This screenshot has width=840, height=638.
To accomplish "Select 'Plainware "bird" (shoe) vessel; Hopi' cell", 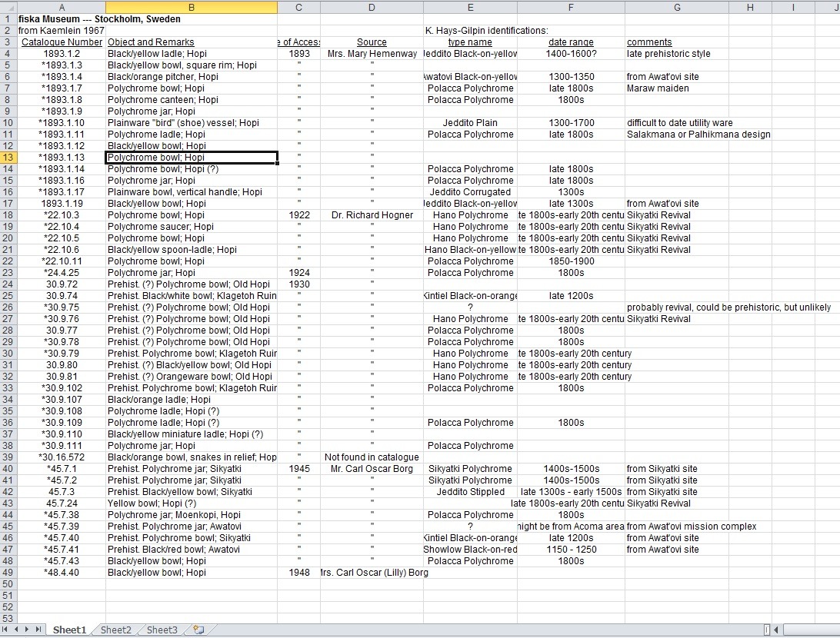I will point(192,122).
